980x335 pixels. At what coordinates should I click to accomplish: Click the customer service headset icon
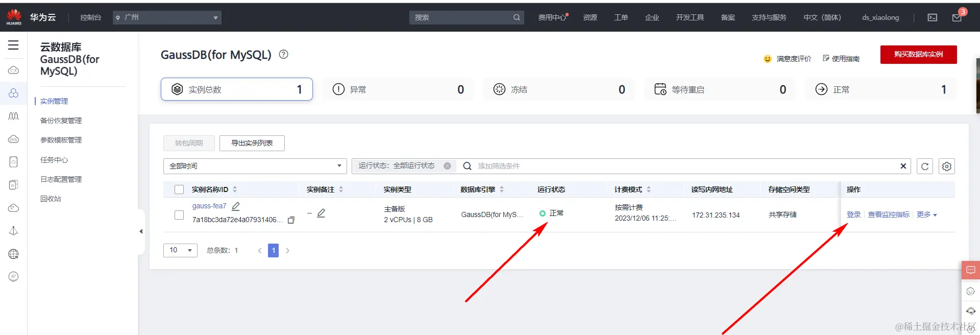tap(970, 311)
